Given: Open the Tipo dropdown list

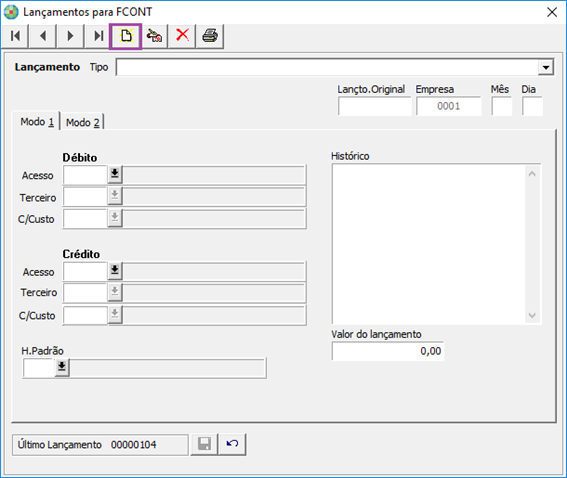Looking at the screenshot, I should click(545, 67).
